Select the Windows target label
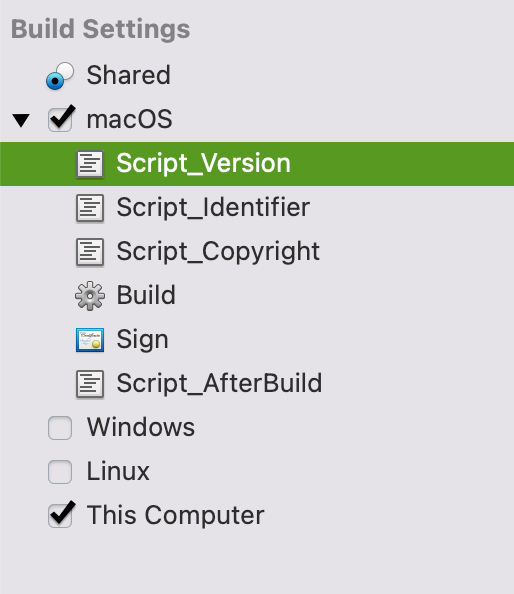The image size is (514, 594). 141,427
